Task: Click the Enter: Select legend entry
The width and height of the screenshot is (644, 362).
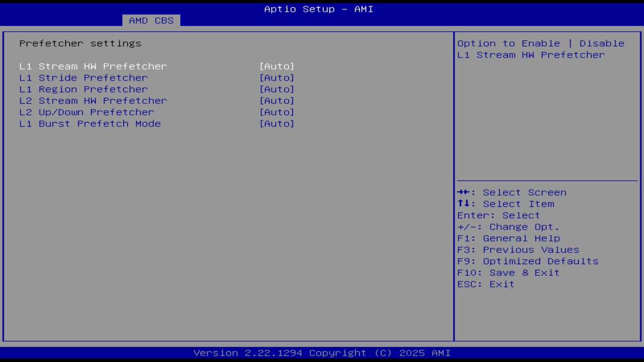Action: coord(498,215)
